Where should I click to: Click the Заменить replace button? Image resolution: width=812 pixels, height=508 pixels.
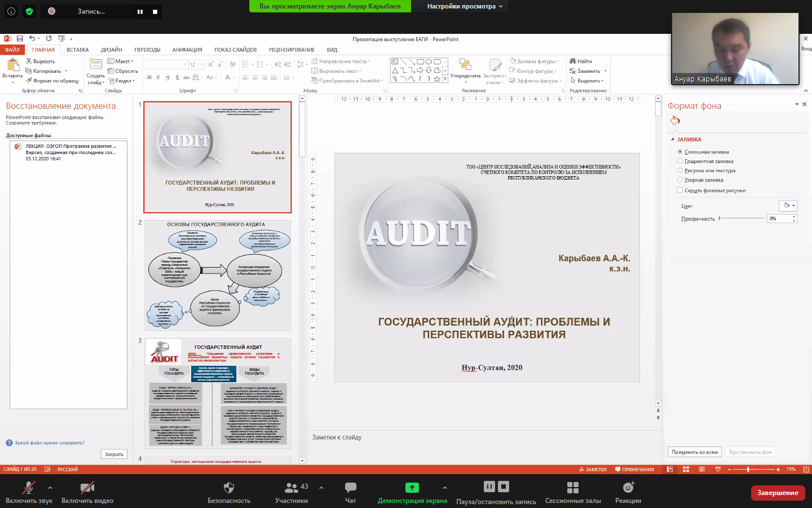[585, 71]
